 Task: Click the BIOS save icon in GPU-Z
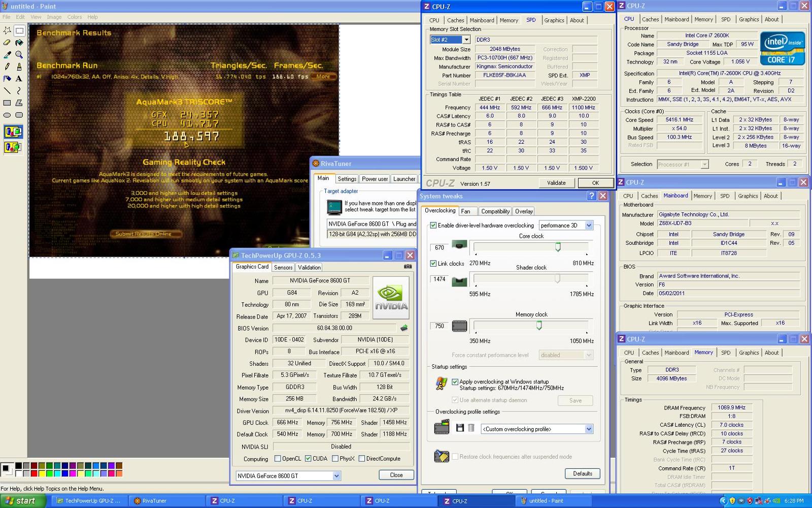pos(404,328)
